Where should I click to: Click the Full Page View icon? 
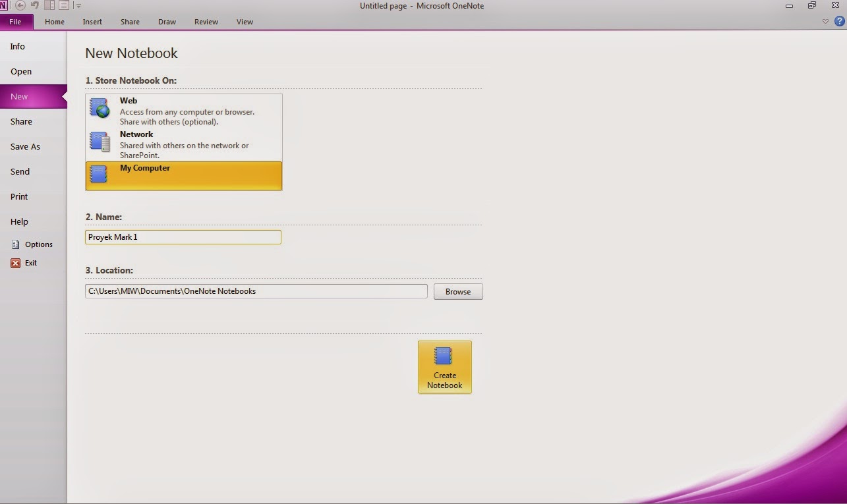pos(64,6)
